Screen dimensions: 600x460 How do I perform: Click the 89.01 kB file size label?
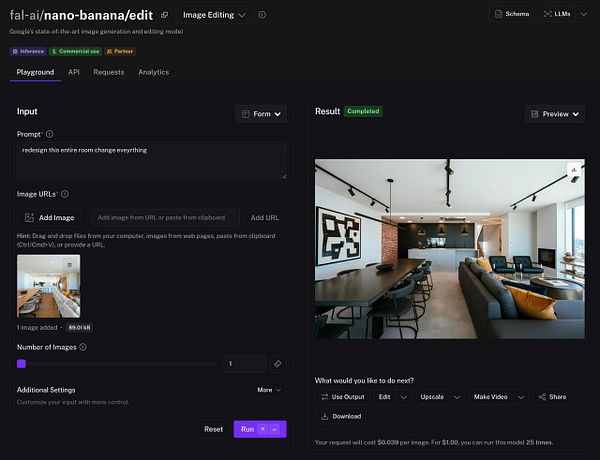[x=80, y=328]
